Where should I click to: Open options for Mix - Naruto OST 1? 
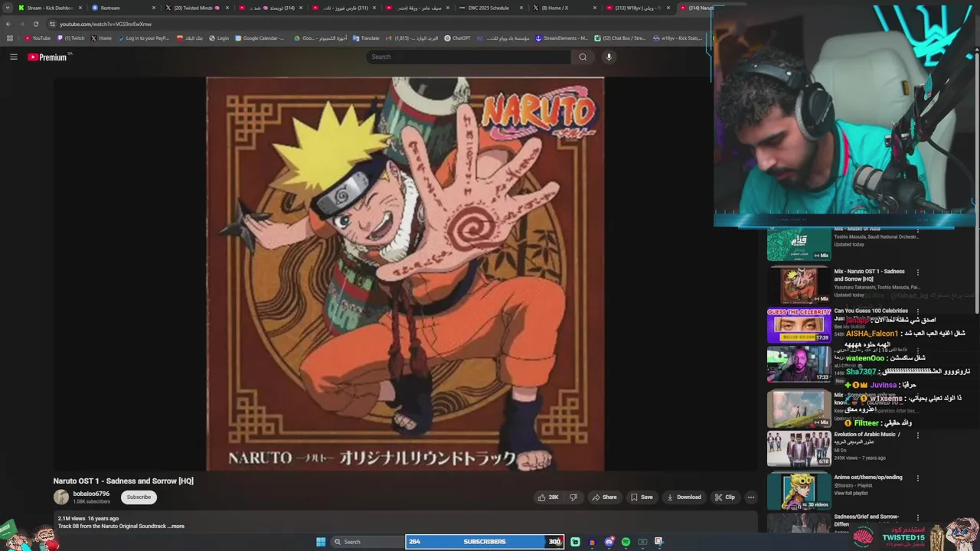(x=917, y=272)
